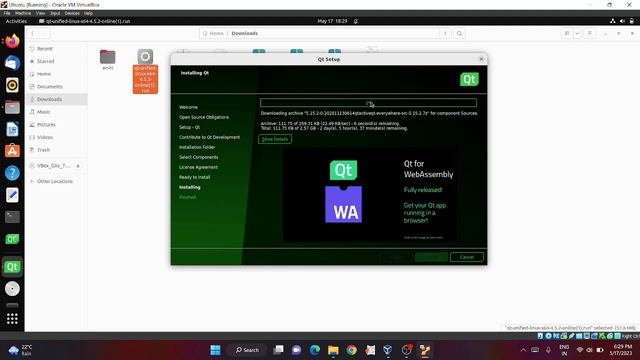640x360 pixels.
Task: Click the Qt for WebAssembly banner image
Action: 370,195
